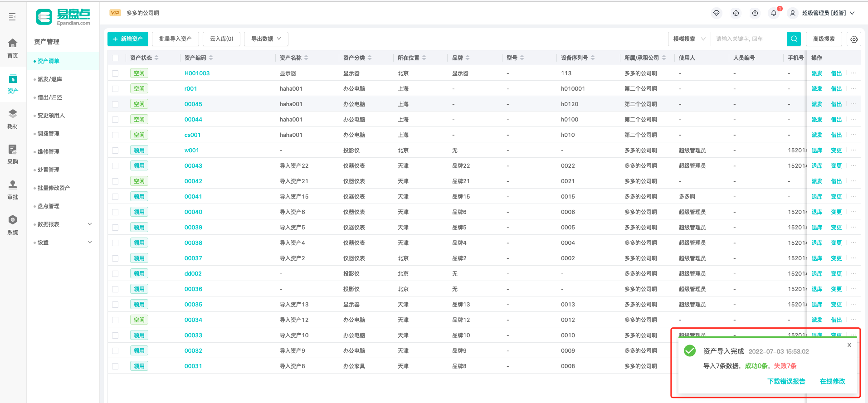Click the 高级搜索 button
Image resolution: width=868 pixels, height=403 pixels.
point(824,39)
